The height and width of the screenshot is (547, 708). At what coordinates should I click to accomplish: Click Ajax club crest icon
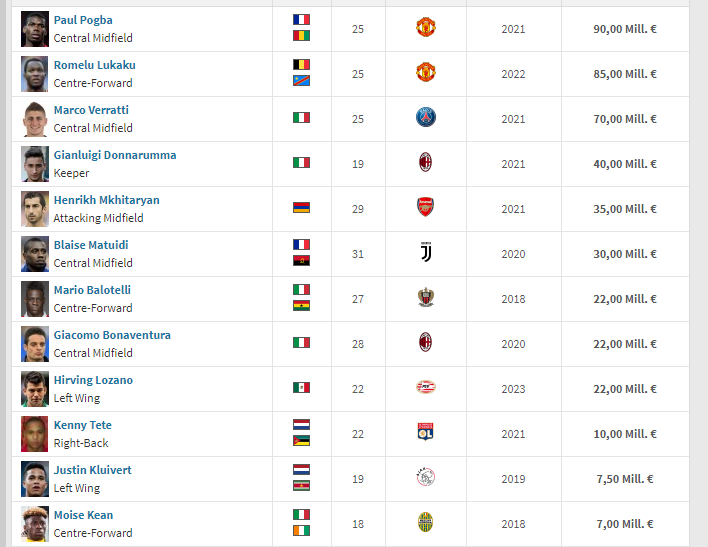click(426, 478)
